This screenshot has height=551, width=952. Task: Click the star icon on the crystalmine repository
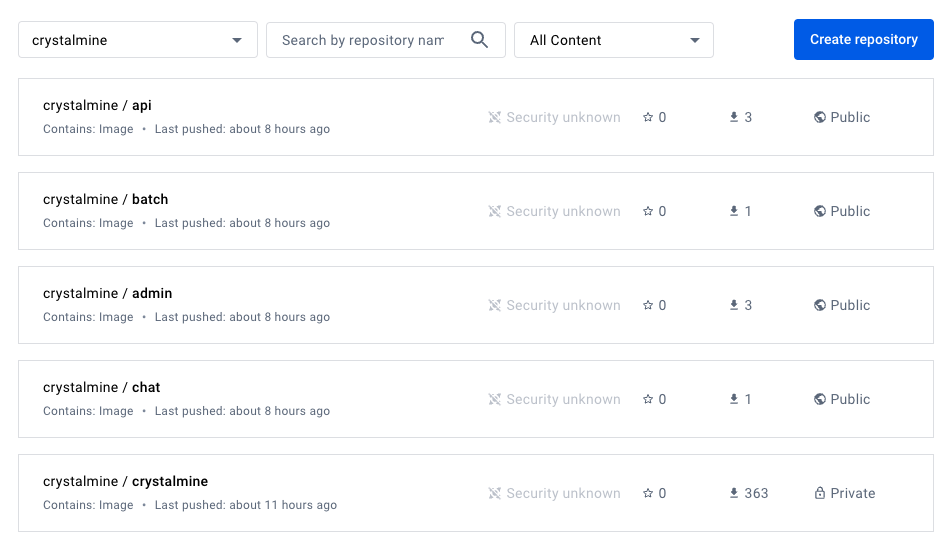click(648, 493)
